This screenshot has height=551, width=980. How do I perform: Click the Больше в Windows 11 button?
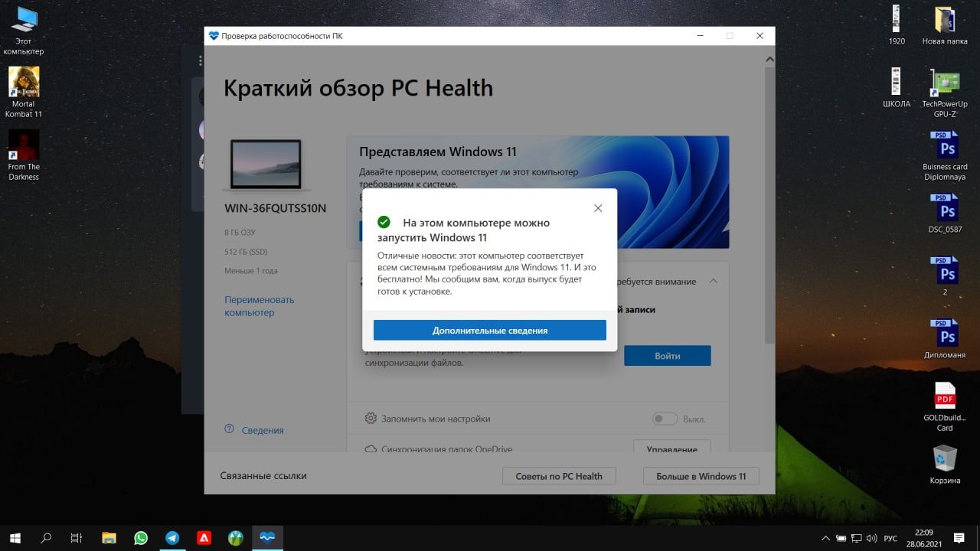pos(701,476)
